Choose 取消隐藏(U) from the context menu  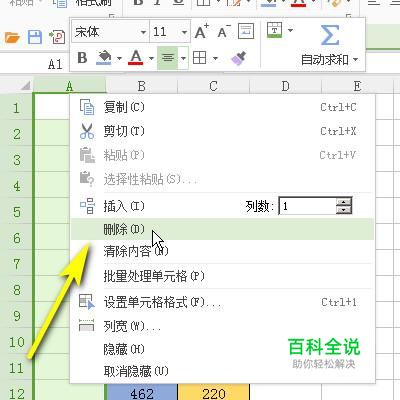222,371
